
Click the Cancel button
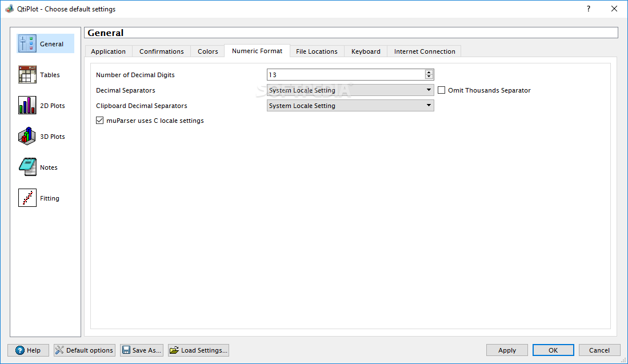[x=599, y=350]
